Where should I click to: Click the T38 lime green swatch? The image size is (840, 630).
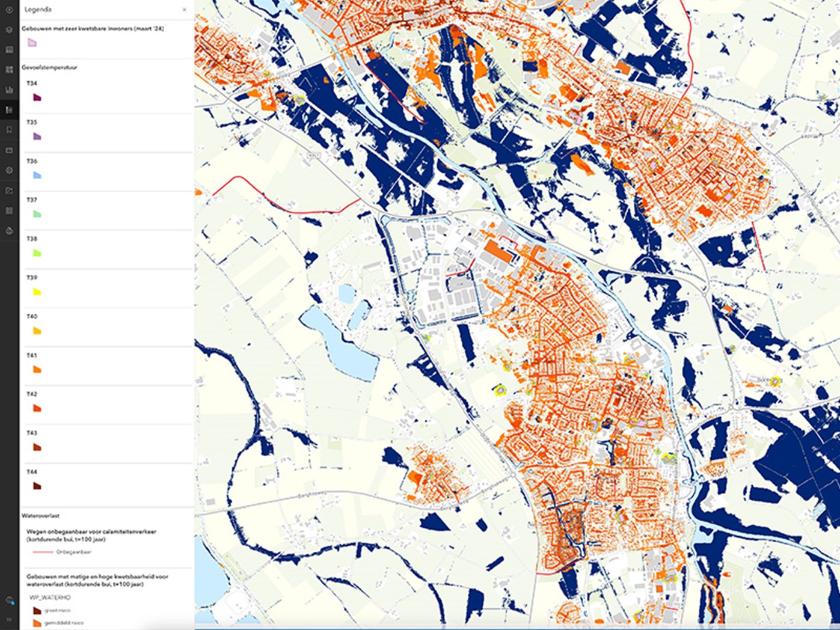click(37, 253)
